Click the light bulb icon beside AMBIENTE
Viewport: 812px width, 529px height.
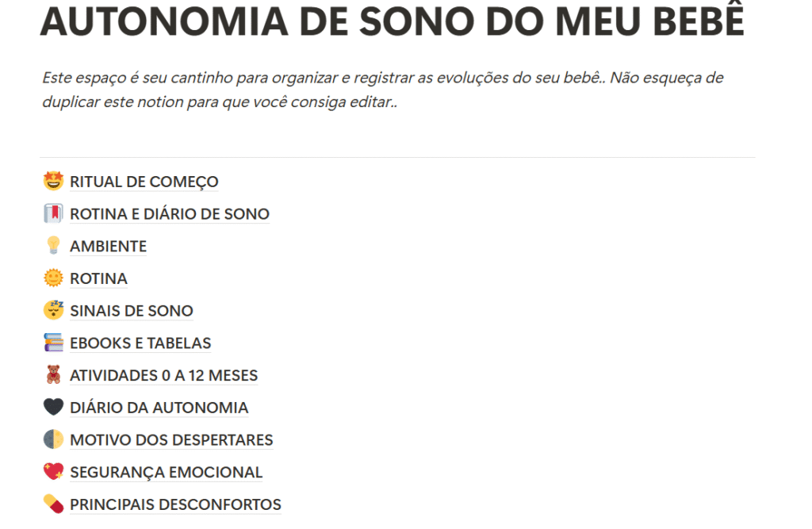click(53, 246)
